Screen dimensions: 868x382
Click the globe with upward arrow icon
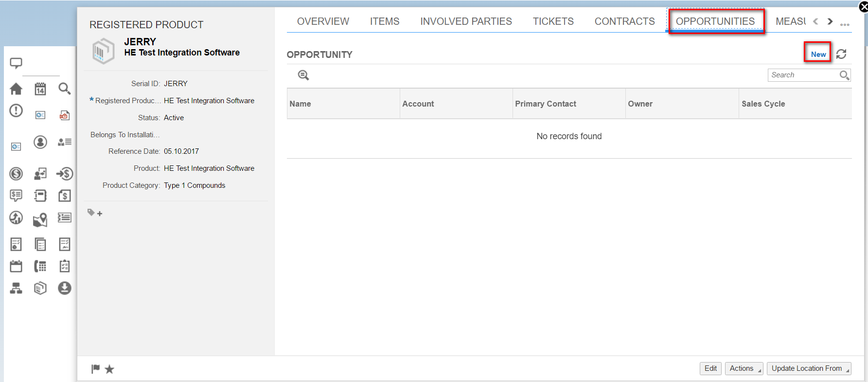[16, 218]
